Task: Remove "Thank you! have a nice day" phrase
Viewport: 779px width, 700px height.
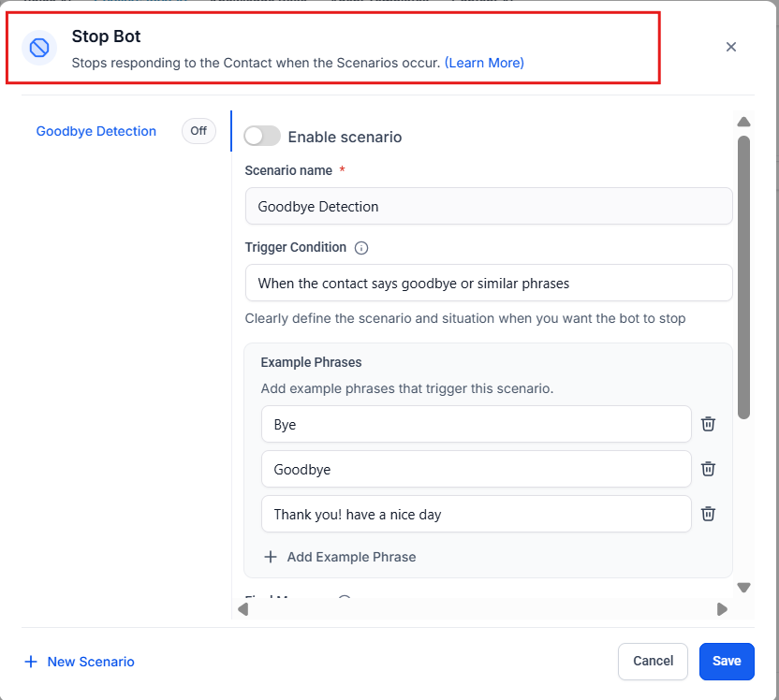Action: pyautogui.click(x=709, y=514)
